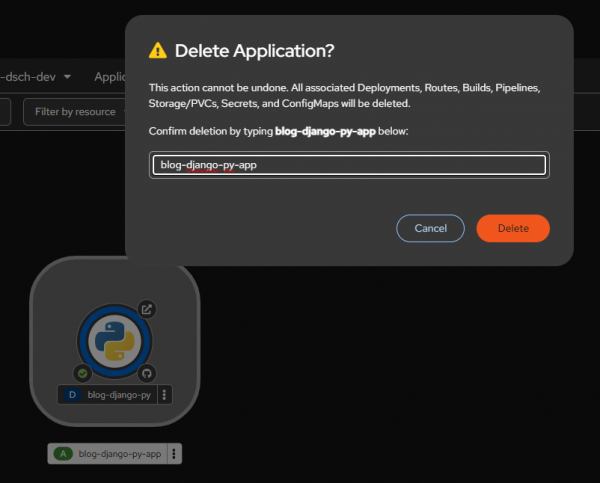Select the Python deployment node icon
This screenshot has width=600, height=483.
[115, 341]
